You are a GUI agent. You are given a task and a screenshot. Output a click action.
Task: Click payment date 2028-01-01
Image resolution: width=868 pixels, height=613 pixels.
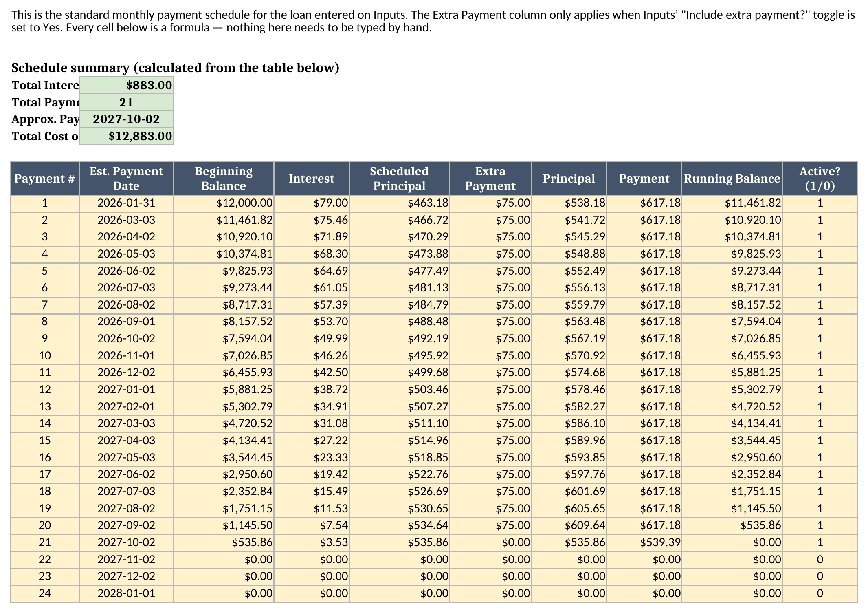[x=126, y=594]
